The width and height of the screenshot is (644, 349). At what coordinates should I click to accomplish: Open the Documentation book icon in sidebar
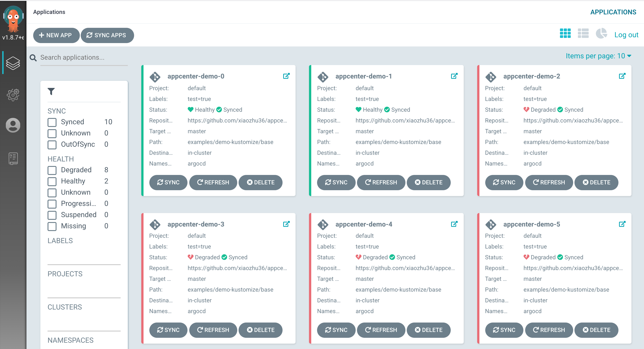pyautogui.click(x=13, y=159)
